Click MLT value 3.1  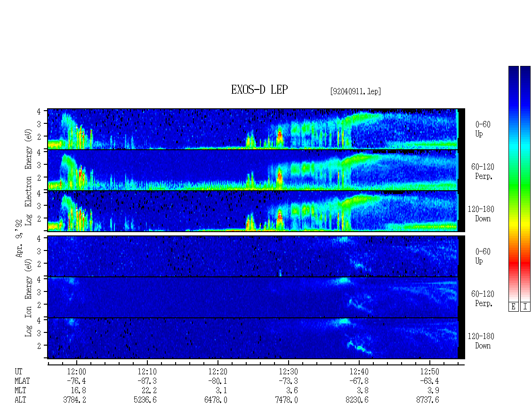tap(221, 391)
